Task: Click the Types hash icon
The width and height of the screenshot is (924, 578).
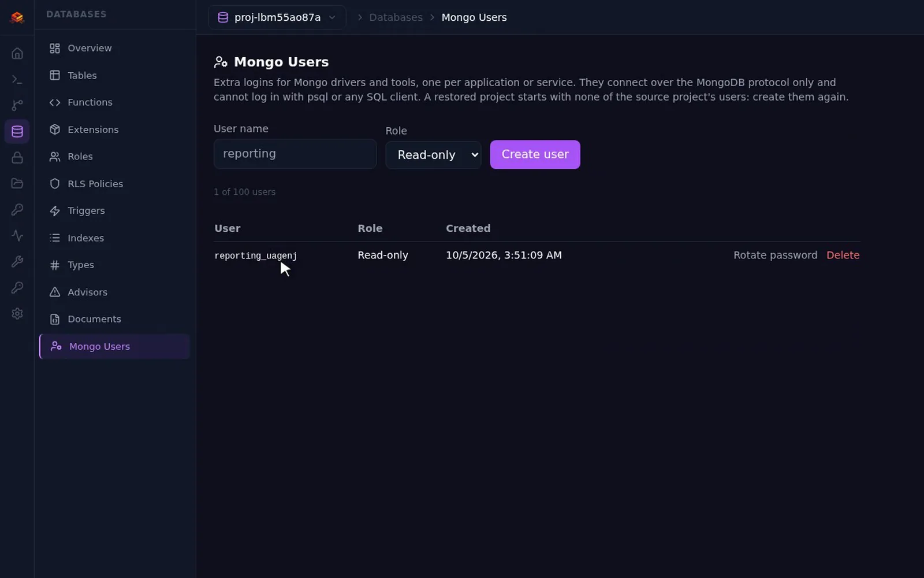Action: pos(55,265)
